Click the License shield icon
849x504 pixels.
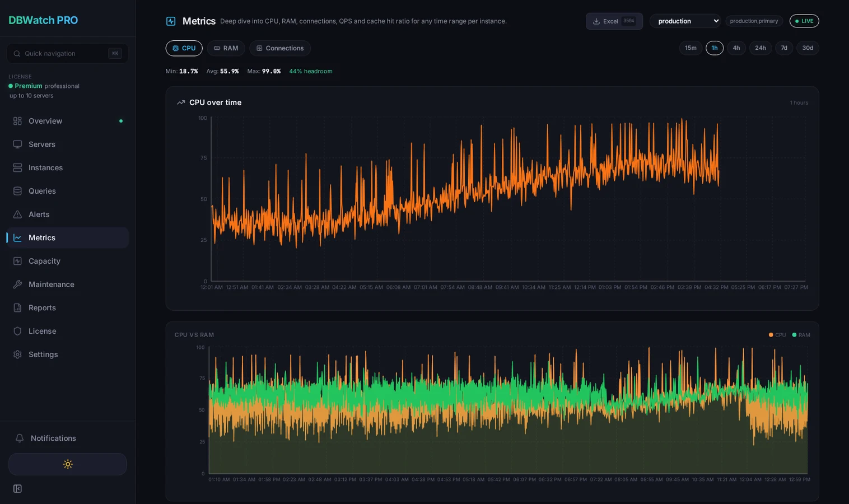point(17,331)
